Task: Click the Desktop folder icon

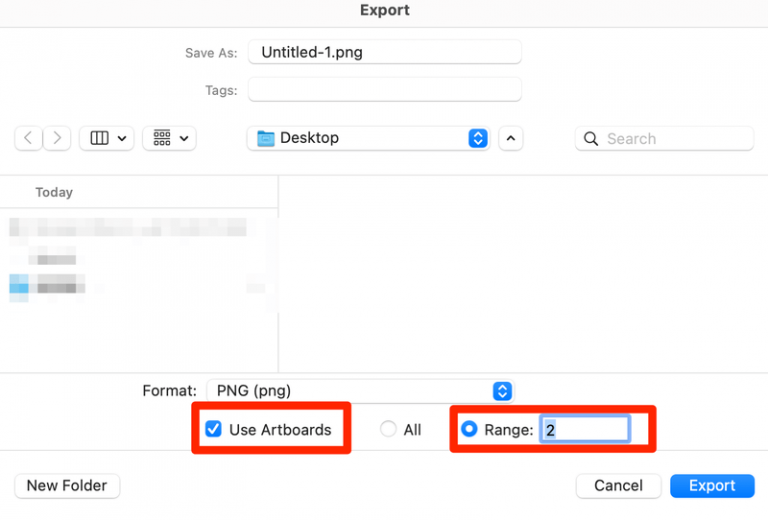Action: 265,139
